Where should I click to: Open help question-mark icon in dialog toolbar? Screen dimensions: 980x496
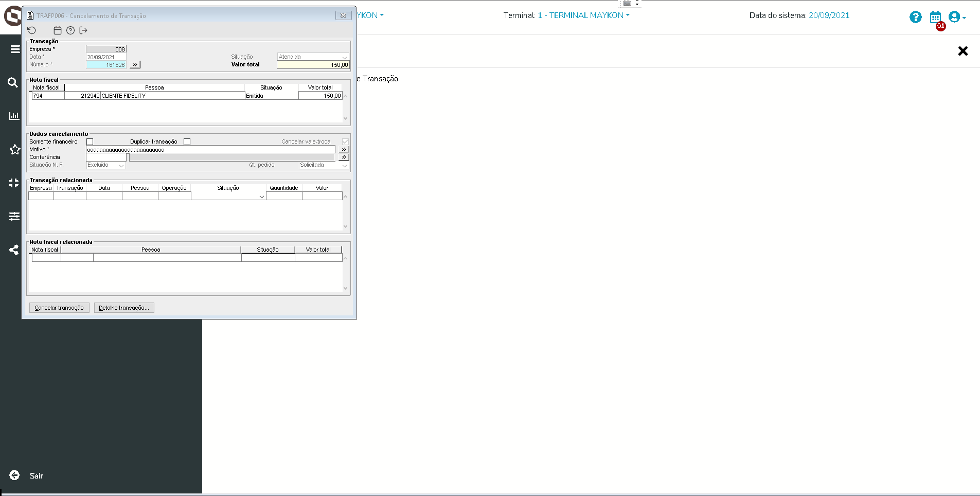click(x=70, y=30)
